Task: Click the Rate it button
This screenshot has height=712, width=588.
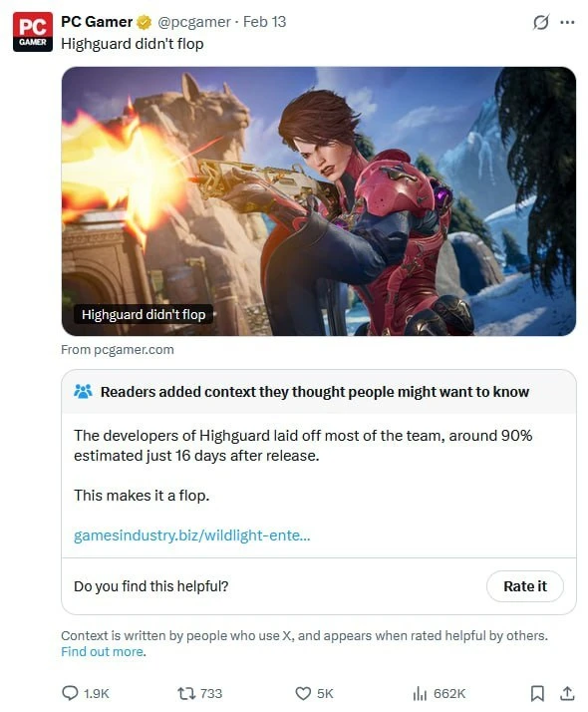Action: (x=525, y=586)
